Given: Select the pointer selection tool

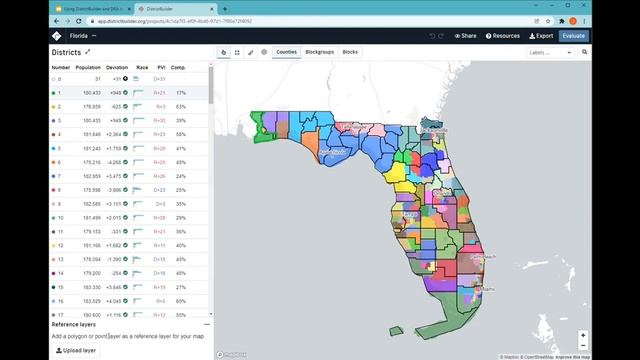Looking at the screenshot, I should 224,52.
